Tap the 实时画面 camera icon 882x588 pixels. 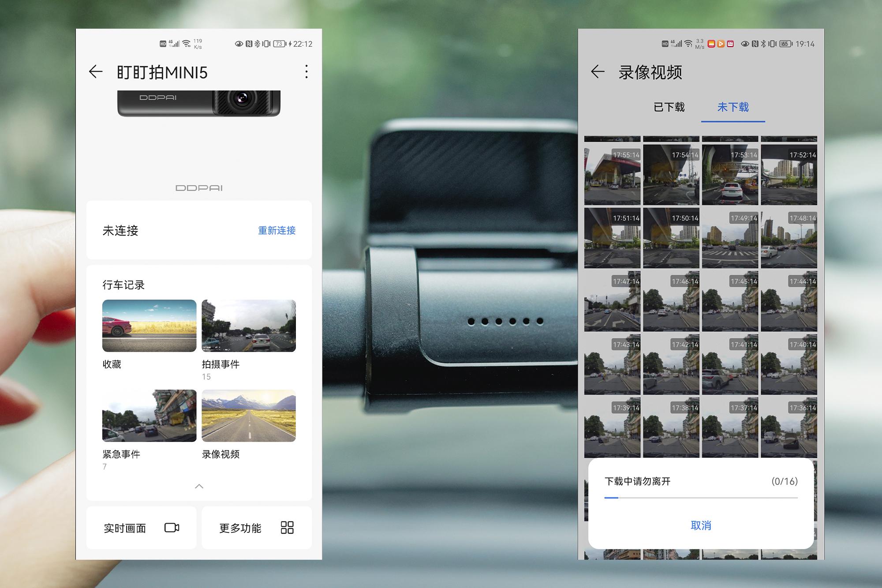172,528
